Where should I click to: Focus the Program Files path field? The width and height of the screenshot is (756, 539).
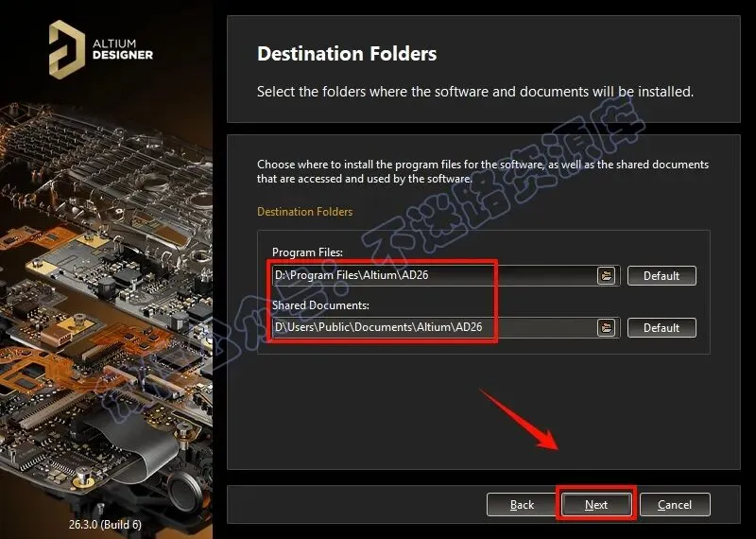click(x=434, y=275)
